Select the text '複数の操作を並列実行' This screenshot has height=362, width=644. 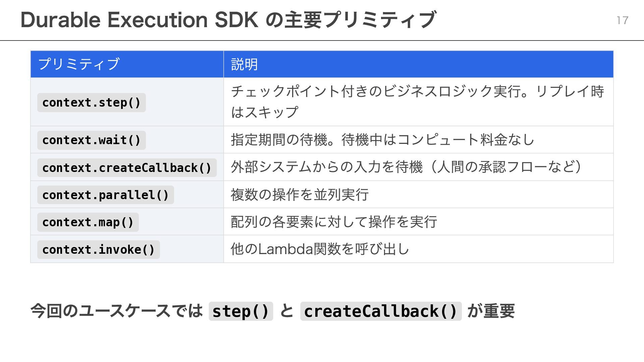point(300,195)
